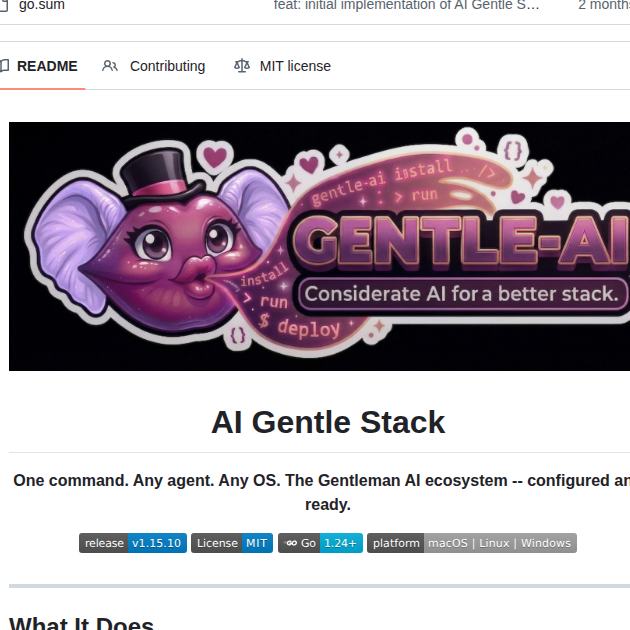The width and height of the screenshot is (630, 630).
Task: Switch to the Contributing tab
Action: tap(153, 66)
